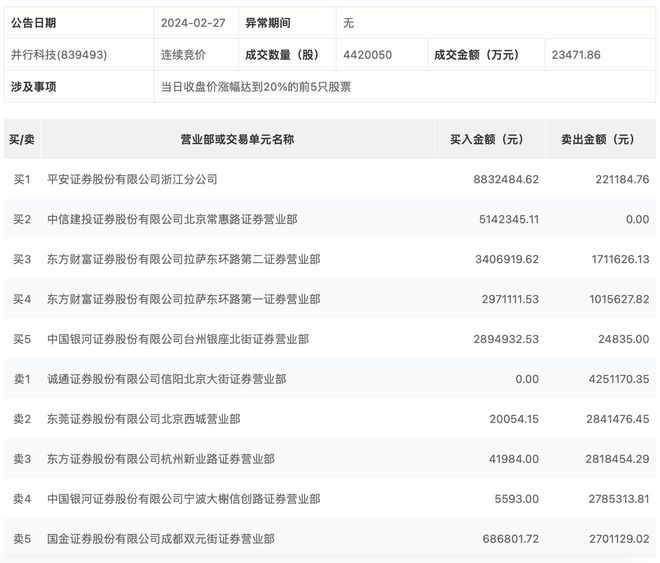Click the 涉及事项 label

(x=34, y=87)
